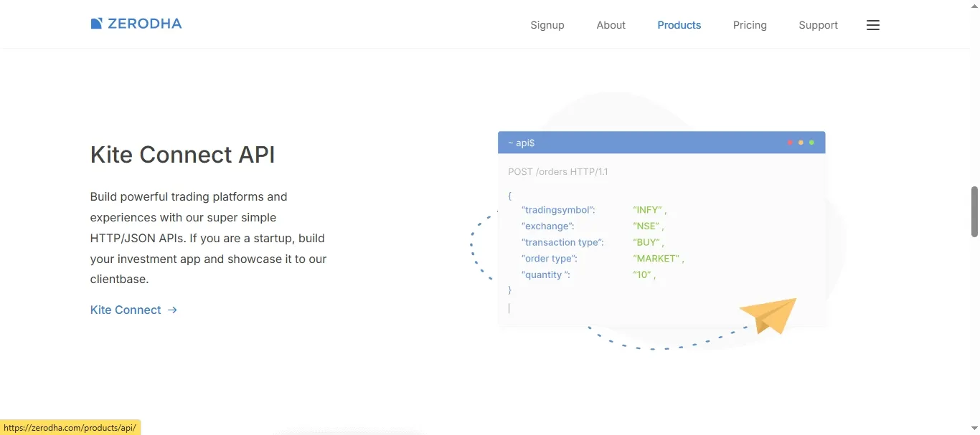Screen dimensions: 980x435
Task: Click the red dot in api$ window
Action: point(790,143)
